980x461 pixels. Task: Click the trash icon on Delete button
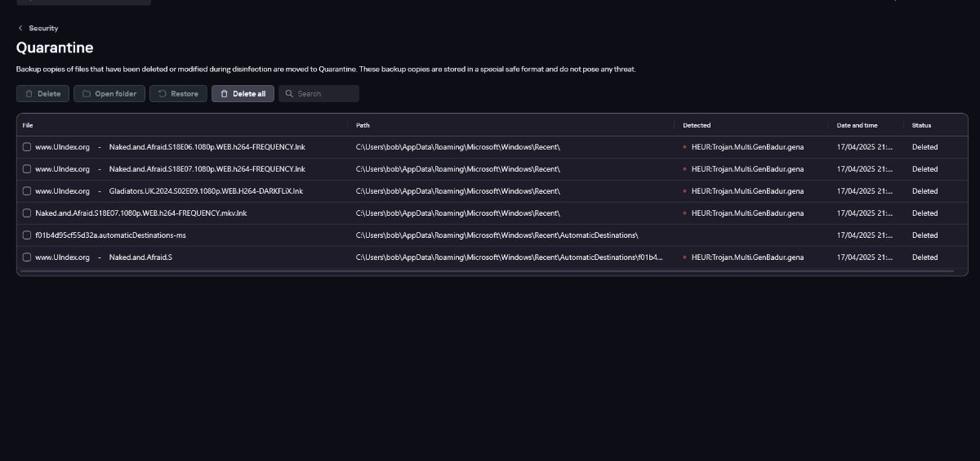pyautogui.click(x=29, y=94)
